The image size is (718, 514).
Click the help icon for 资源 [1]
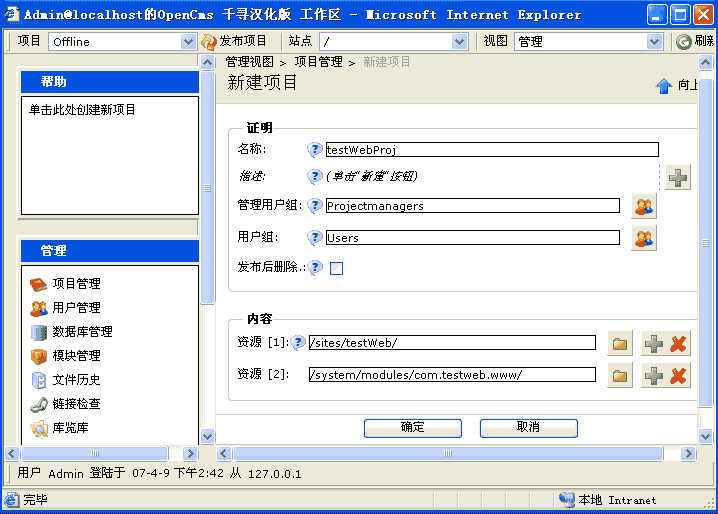(x=298, y=342)
